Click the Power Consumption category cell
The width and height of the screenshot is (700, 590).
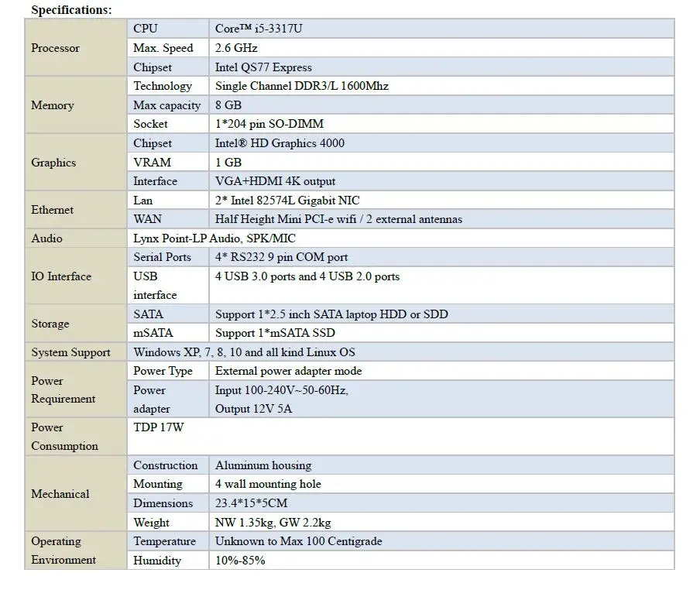(x=76, y=437)
